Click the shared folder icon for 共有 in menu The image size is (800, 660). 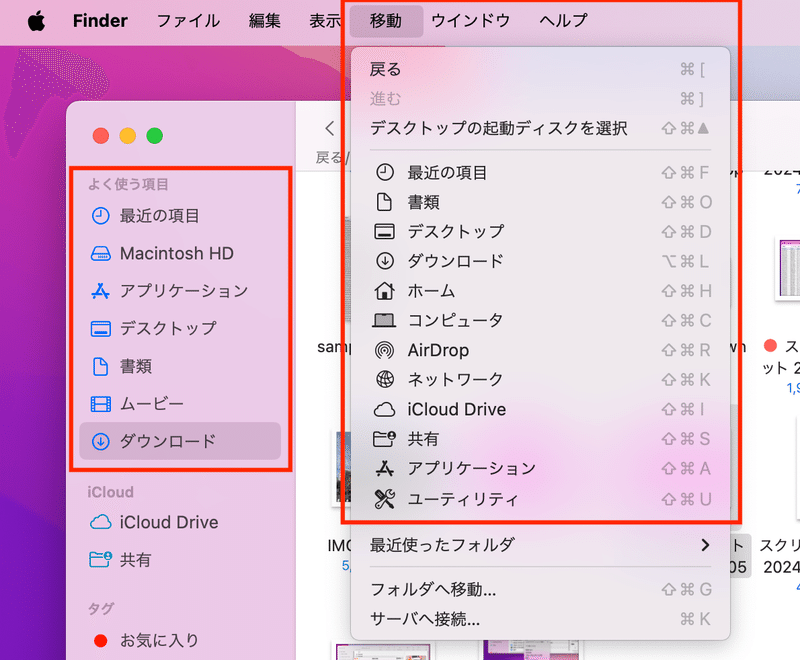point(385,439)
